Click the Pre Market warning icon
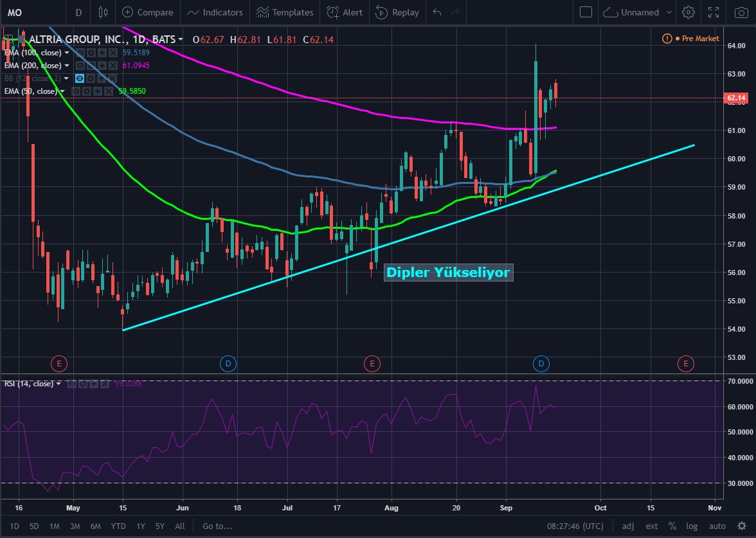Viewport: 756px width, 538px height. point(667,39)
